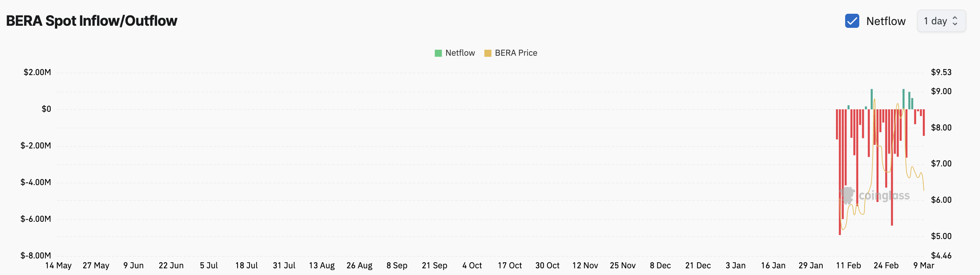This screenshot has height=275, width=980.
Task: Click the 14 May x-axis label
Action: click(x=58, y=265)
